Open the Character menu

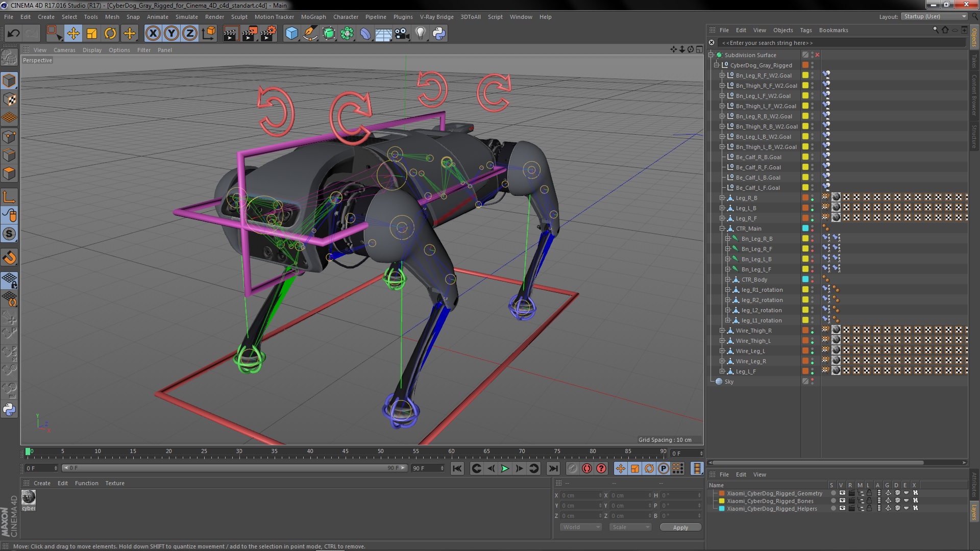coord(346,17)
